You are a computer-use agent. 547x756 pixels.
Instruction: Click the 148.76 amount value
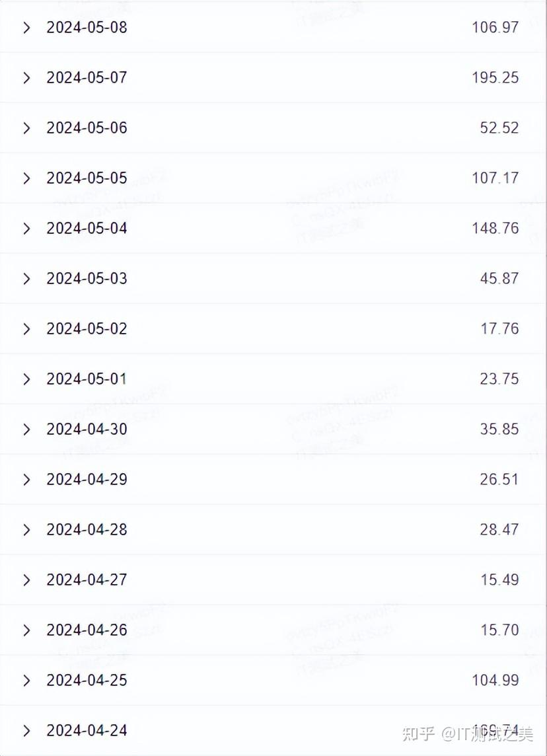[495, 228]
